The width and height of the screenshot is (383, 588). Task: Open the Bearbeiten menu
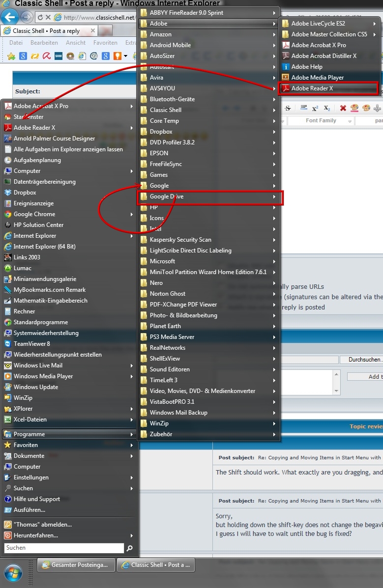pos(44,43)
